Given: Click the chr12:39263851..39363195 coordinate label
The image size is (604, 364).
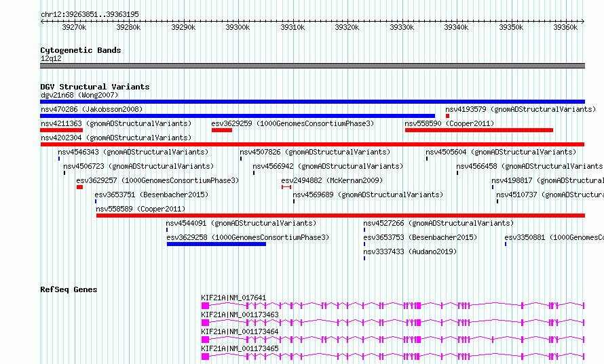Looking at the screenshot, I should (90, 14).
